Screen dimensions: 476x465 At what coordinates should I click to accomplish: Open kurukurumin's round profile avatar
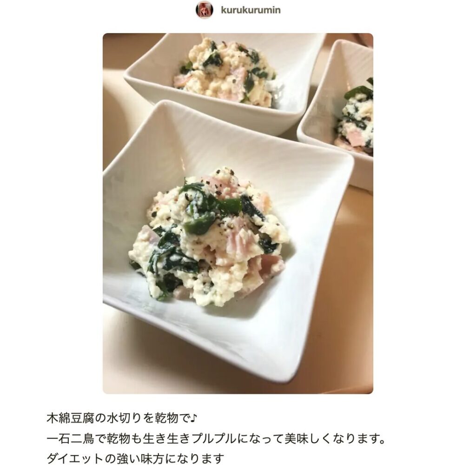[x=205, y=10]
